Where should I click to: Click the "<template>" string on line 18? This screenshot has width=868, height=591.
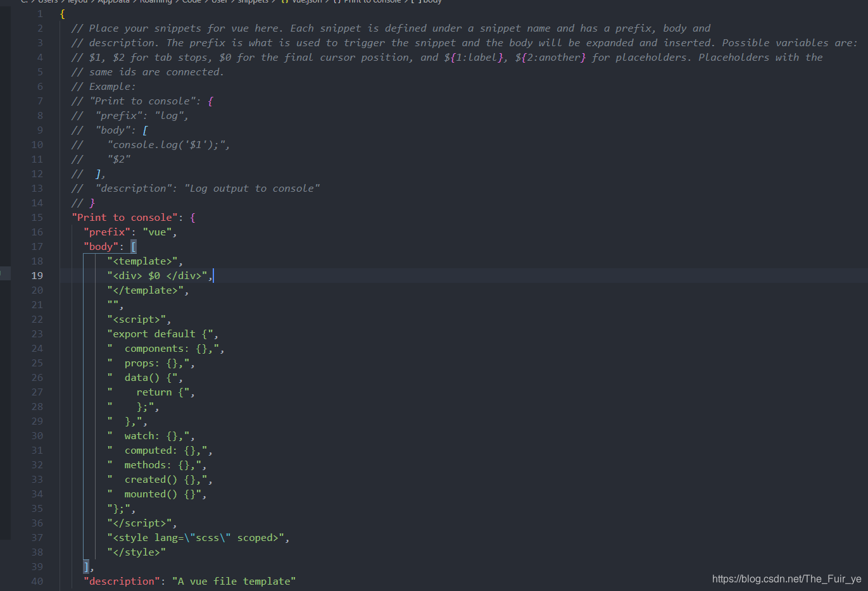coord(142,261)
